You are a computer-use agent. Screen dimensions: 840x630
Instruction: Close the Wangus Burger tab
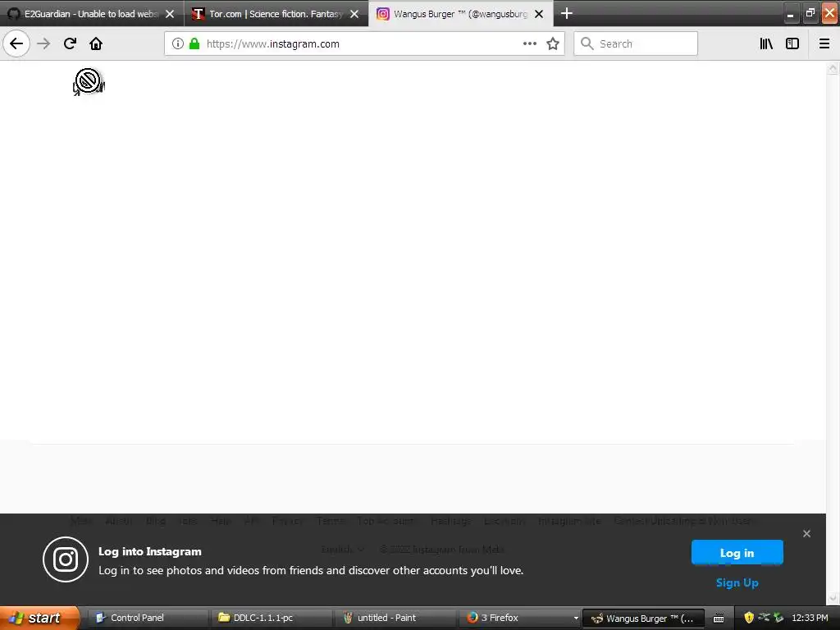tap(539, 14)
